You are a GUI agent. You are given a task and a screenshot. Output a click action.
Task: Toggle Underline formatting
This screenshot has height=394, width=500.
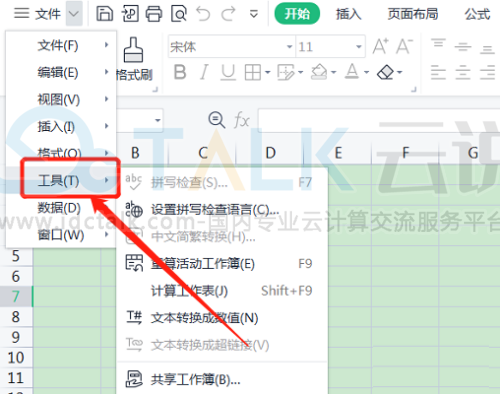coord(228,72)
